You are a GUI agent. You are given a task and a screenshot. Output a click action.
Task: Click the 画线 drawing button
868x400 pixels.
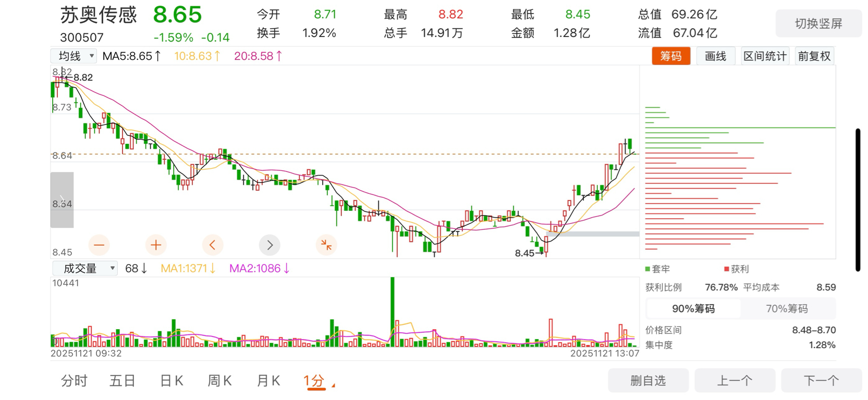point(715,56)
